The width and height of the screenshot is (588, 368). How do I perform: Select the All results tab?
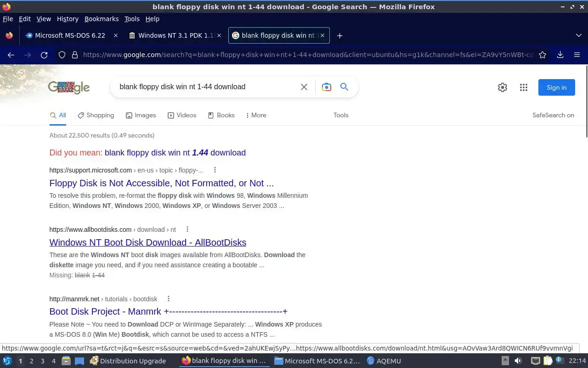click(x=58, y=115)
